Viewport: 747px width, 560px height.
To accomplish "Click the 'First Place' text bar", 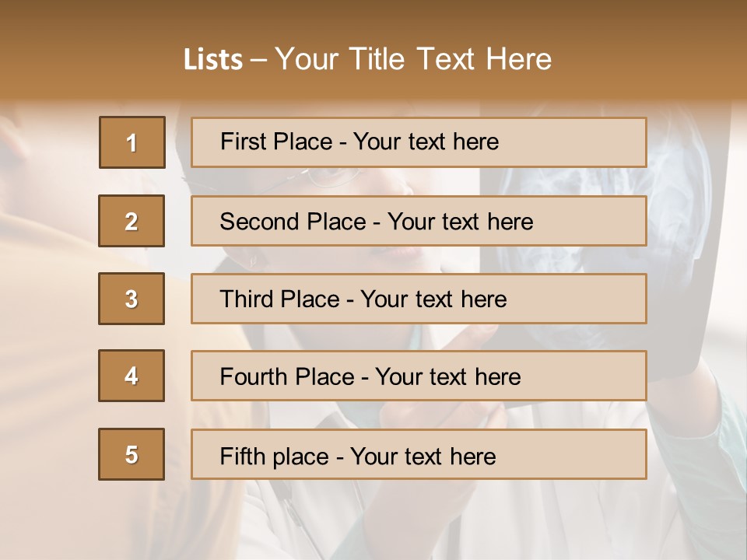I will [419, 142].
